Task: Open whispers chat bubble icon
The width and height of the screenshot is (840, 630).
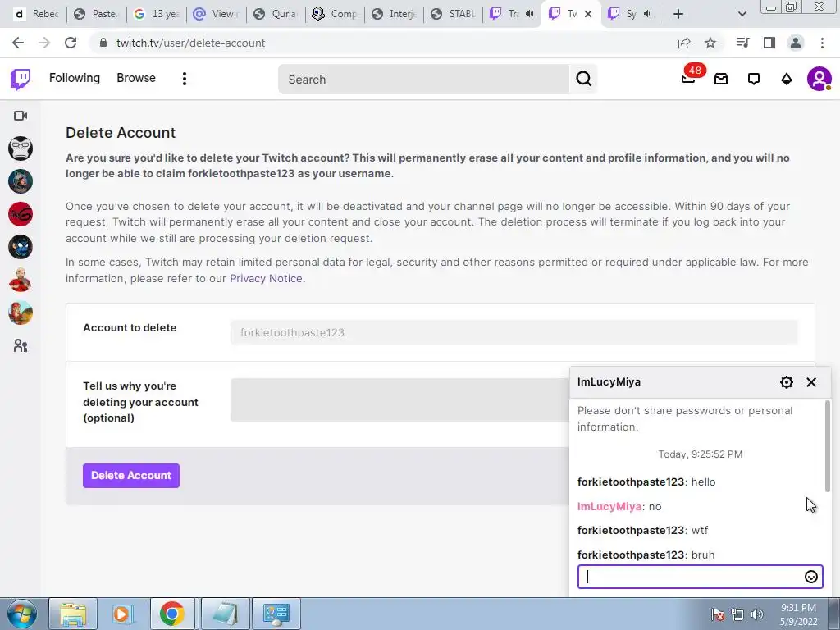Action: [x=754, y=80]
